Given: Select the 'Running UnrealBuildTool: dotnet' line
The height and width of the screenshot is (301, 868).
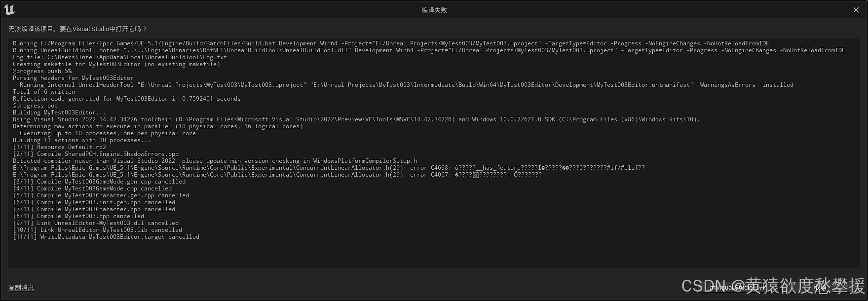Looking at the screenshot, I should [429, 50].
